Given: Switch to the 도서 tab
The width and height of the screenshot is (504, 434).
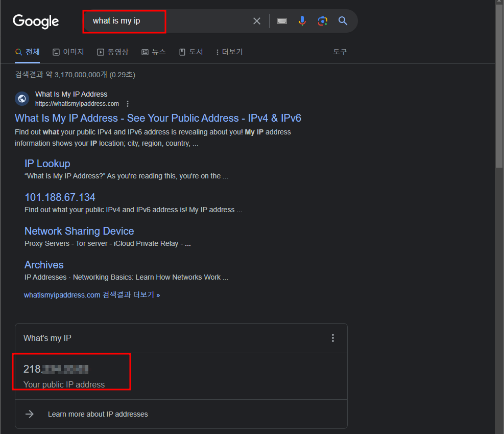Looking at the screenshot, I should (x=191, y=52).
